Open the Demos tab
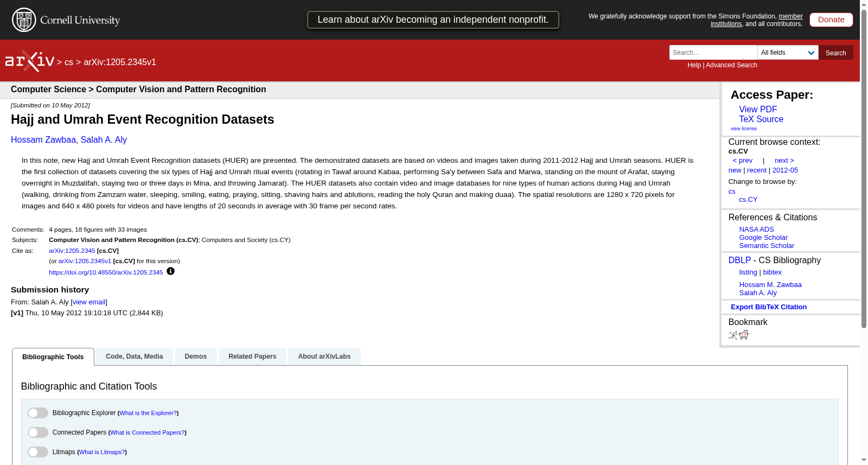This screenshot has width=868, height=465. coord(196,356)
